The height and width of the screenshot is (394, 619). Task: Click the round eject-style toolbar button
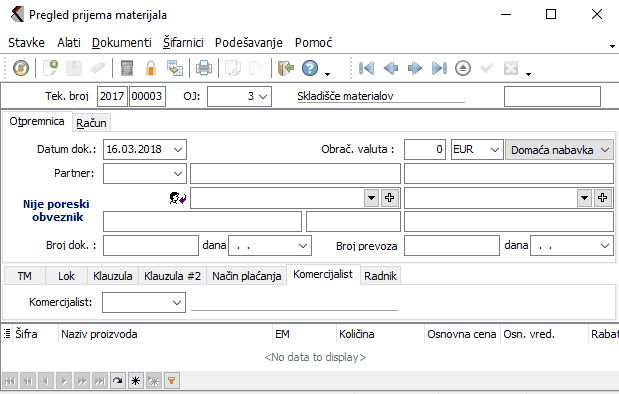coord(463,68)
